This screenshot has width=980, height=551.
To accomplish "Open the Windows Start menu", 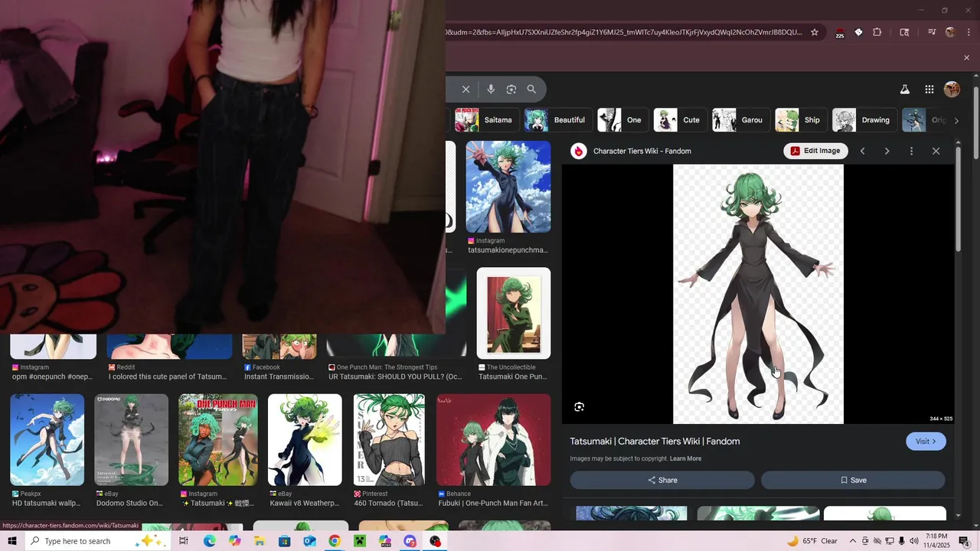I will [x=11, y=541].
